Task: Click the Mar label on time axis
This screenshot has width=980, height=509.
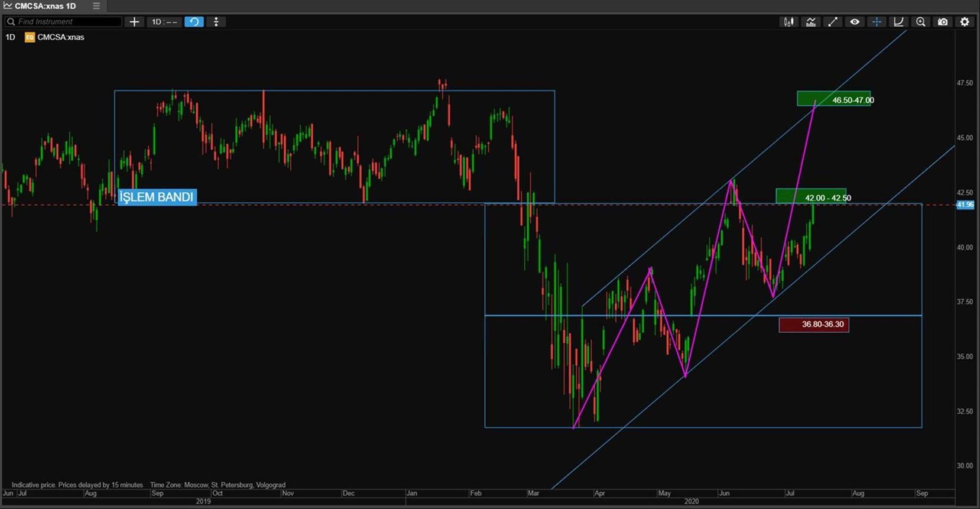Action: point(533,493)
